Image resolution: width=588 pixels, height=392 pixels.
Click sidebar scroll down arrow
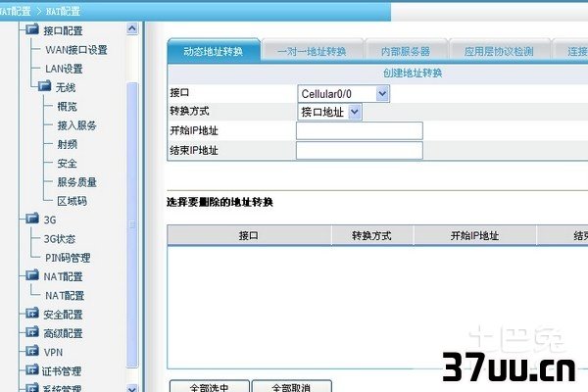[x=132, y=387]
